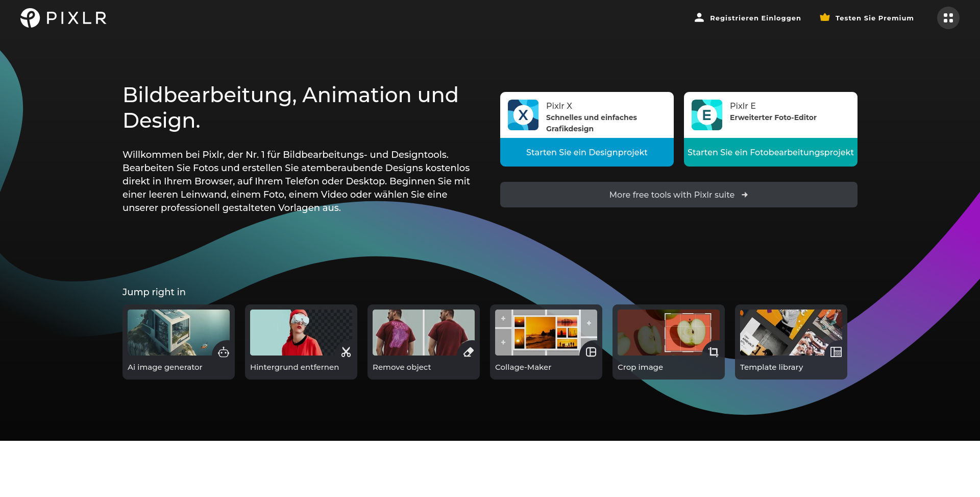Screen dimensions: 980x497
Task: Click the layout icon on Collage-Maker card
Action: pos(591,352)
